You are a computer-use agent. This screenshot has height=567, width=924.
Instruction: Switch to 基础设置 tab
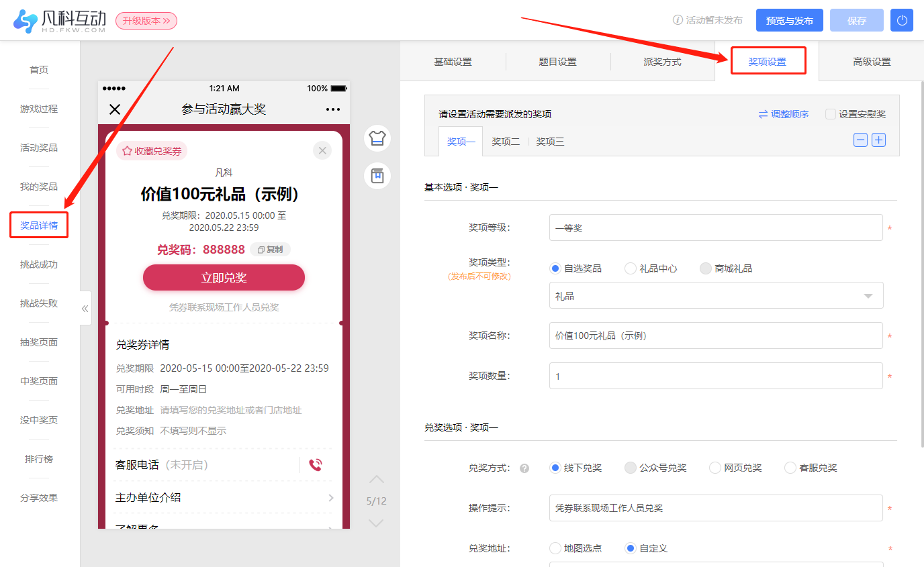pos(453,62)
